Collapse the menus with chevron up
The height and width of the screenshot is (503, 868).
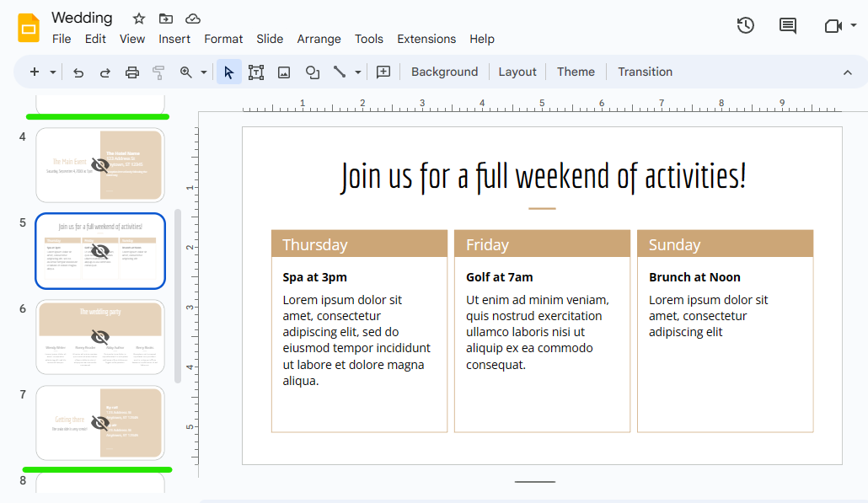pos(848,72)
